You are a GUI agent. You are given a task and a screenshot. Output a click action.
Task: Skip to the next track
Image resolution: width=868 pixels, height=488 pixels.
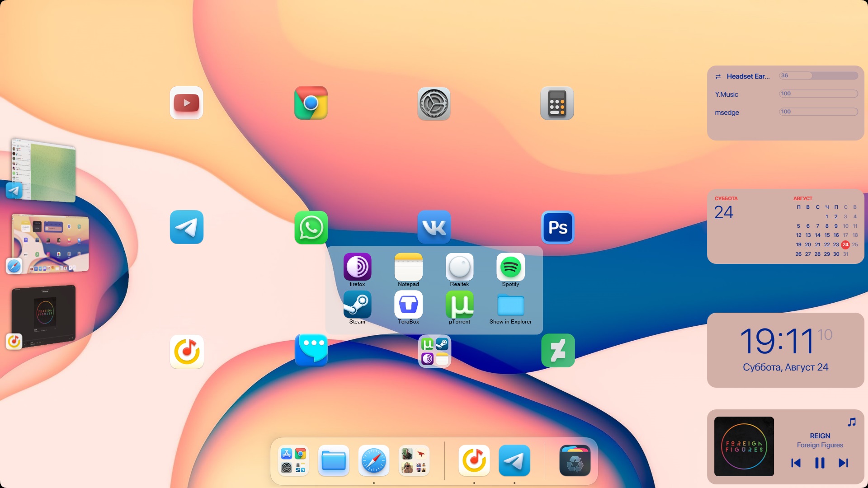[843, 463]
